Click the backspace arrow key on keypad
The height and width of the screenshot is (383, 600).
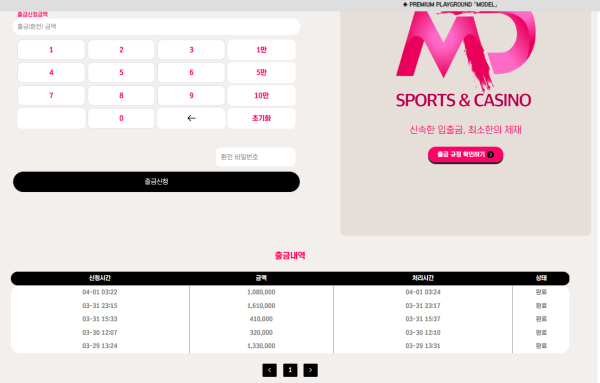191,118
